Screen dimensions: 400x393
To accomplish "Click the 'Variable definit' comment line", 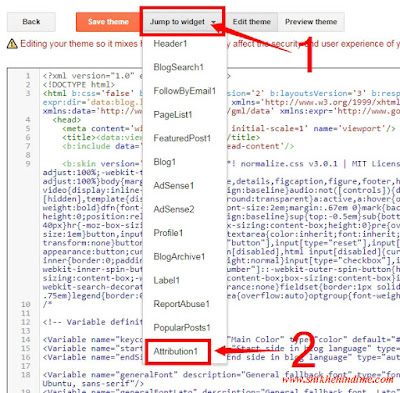I will pyautogui.click(x=93, y=322).
